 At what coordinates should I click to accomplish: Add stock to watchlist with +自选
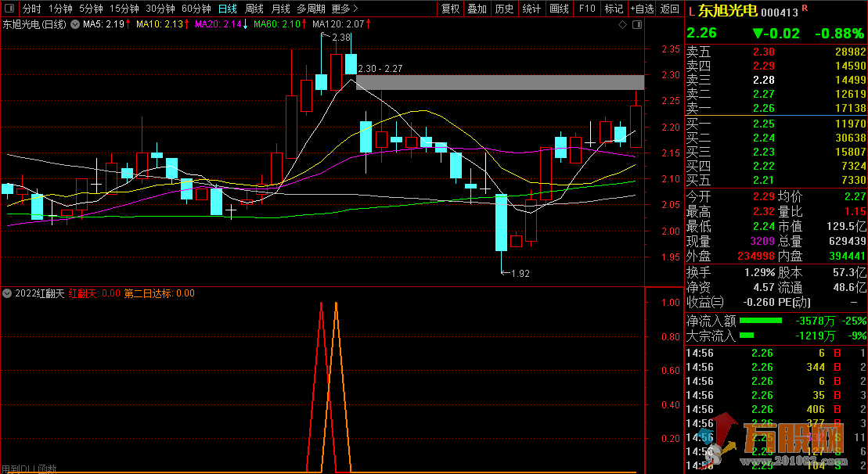[642, 9]
